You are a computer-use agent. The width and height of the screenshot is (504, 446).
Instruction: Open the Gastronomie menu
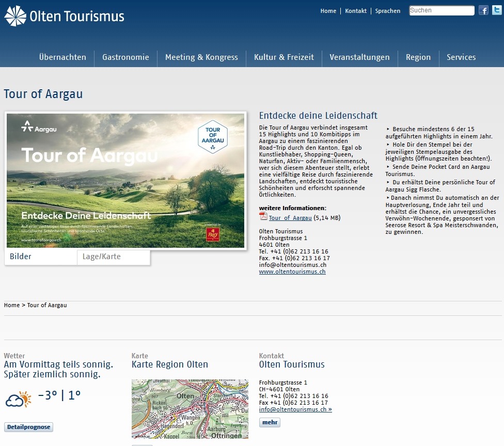coord(125,57)
